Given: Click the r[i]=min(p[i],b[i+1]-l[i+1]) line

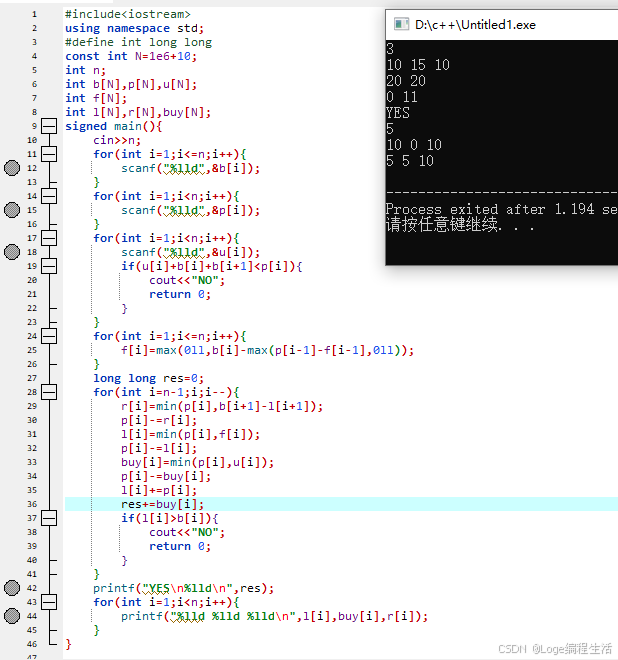Looking at the screenshot, I should (x=222, y=406).
